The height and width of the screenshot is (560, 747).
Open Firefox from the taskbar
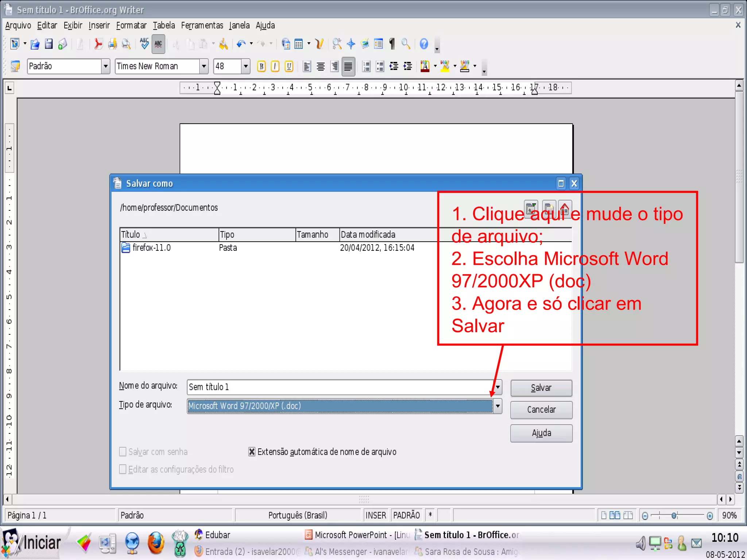(156, 543)
